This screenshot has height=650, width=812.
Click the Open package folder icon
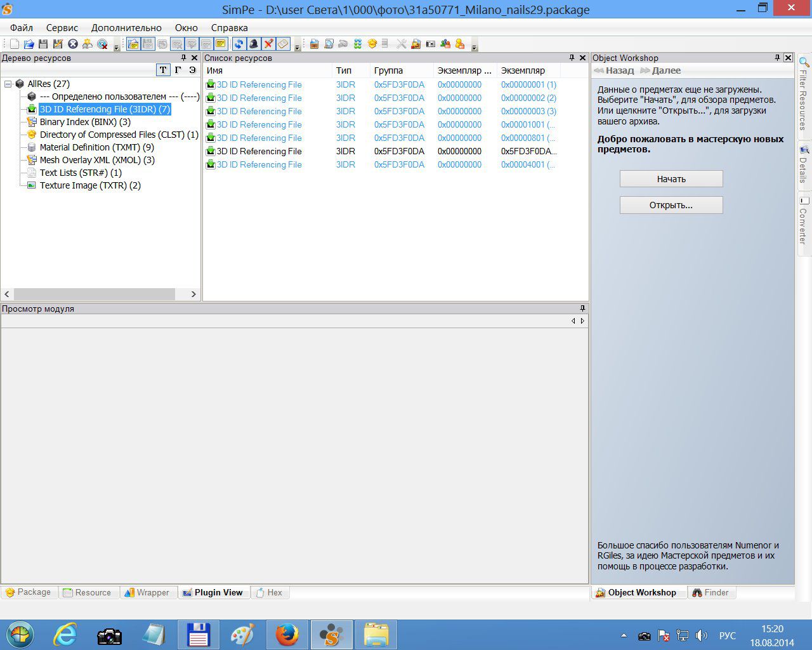29,44
